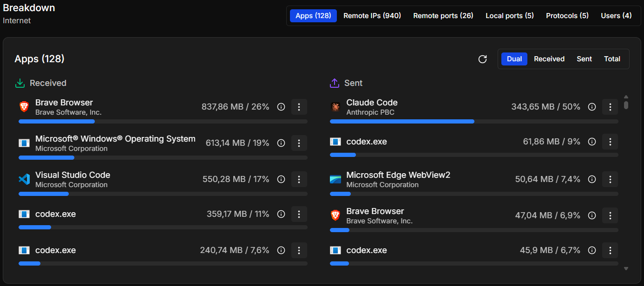
Task: Open more options for Visual Studio Code
Action: click(299, 179)
